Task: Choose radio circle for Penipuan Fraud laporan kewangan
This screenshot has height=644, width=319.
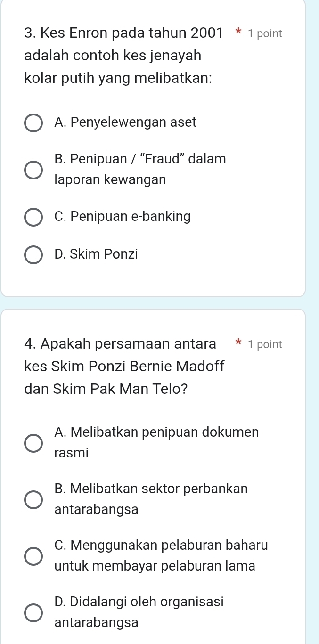Action: coord(33,170)
